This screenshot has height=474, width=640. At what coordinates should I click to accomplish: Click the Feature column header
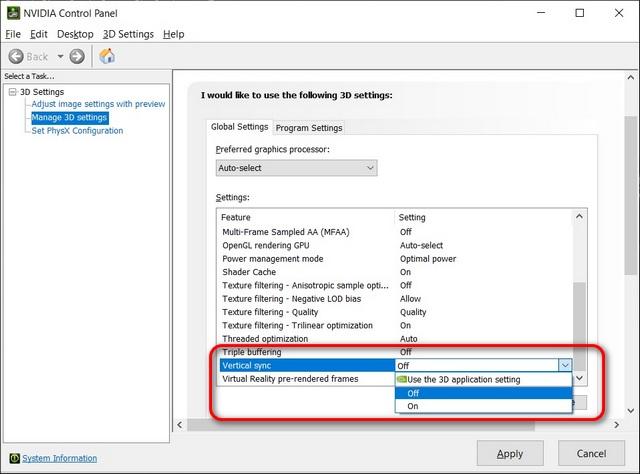(306, 217)
